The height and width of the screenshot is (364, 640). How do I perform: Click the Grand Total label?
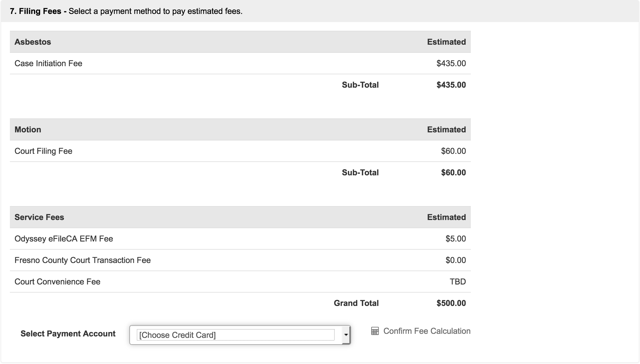coord(356,303)
